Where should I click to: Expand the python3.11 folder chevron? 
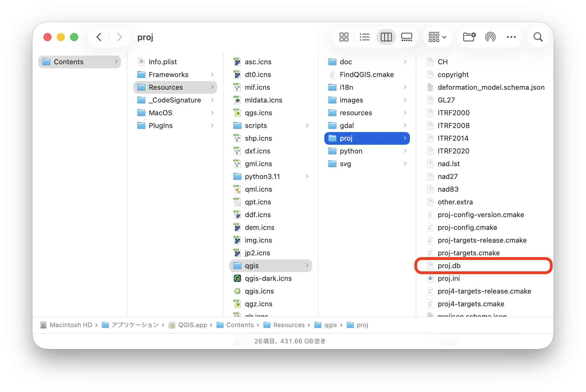(307, 177)
